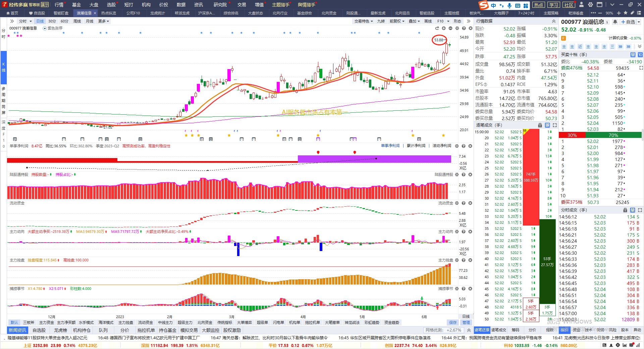Click the 管理 button
644x349 pixels.
point(466,322)
